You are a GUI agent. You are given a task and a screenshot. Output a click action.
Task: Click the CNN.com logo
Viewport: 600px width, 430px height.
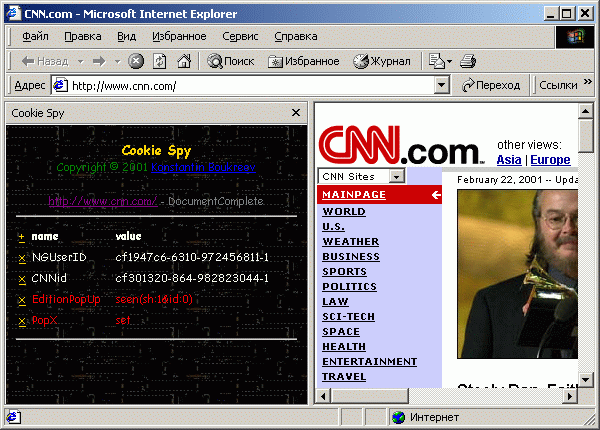401,145
